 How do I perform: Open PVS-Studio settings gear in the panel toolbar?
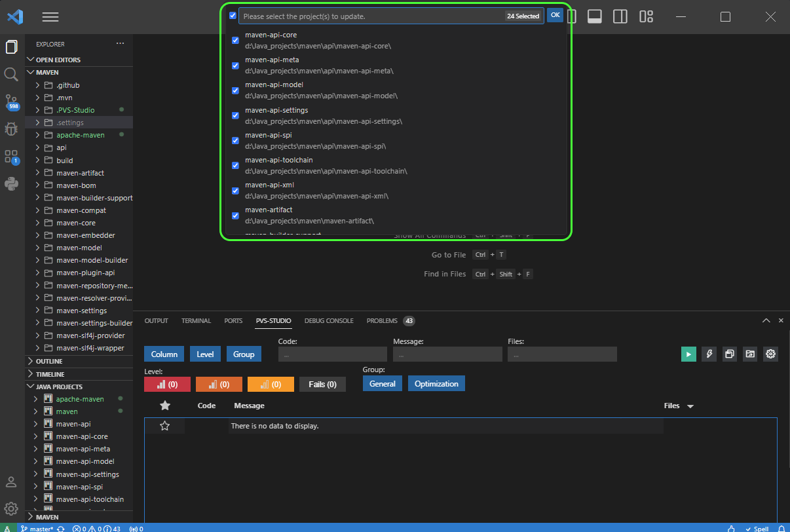[x=770, y=354]
